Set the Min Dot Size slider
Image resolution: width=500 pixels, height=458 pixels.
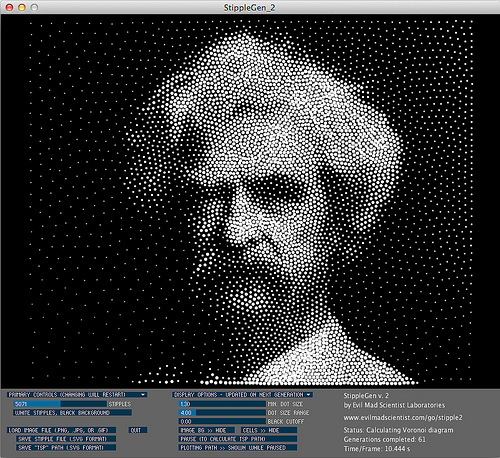[222, 404]
